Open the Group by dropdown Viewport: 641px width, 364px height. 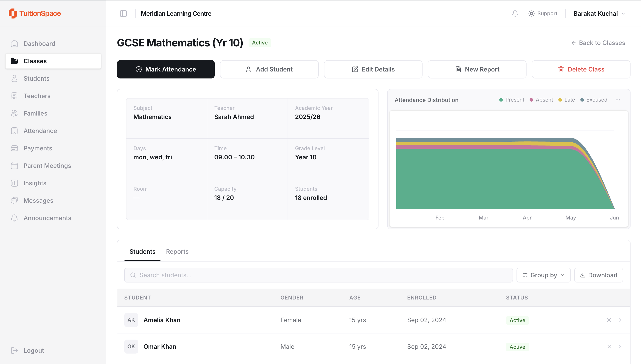[544, 275]
